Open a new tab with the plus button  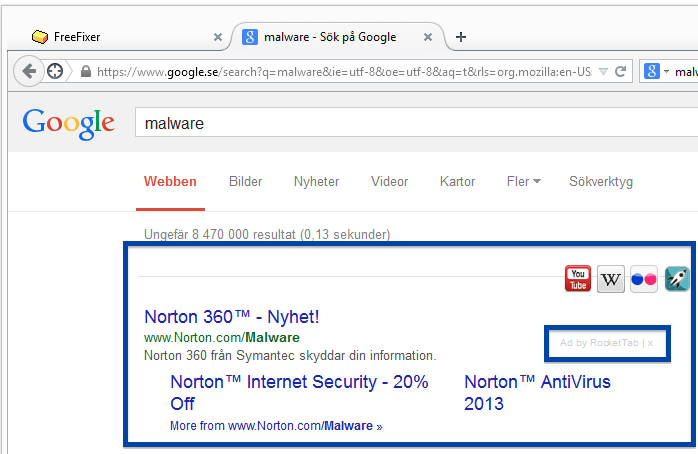pos(461,37)
